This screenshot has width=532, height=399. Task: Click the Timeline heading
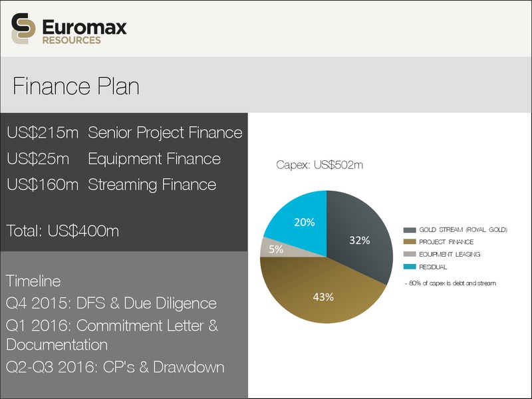(33, 281)
